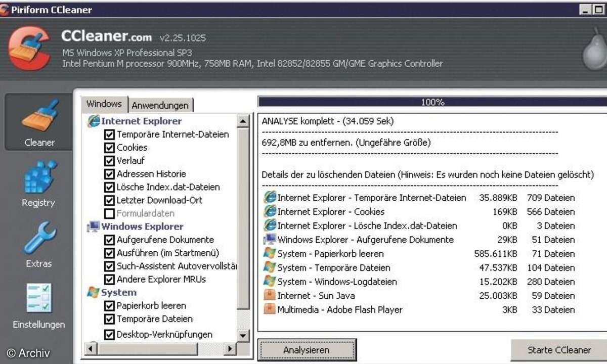Viewport: 607px width, 364px height.
Task: Click horizontal scrollbar left arrow
Action: [x=92, y=348]
